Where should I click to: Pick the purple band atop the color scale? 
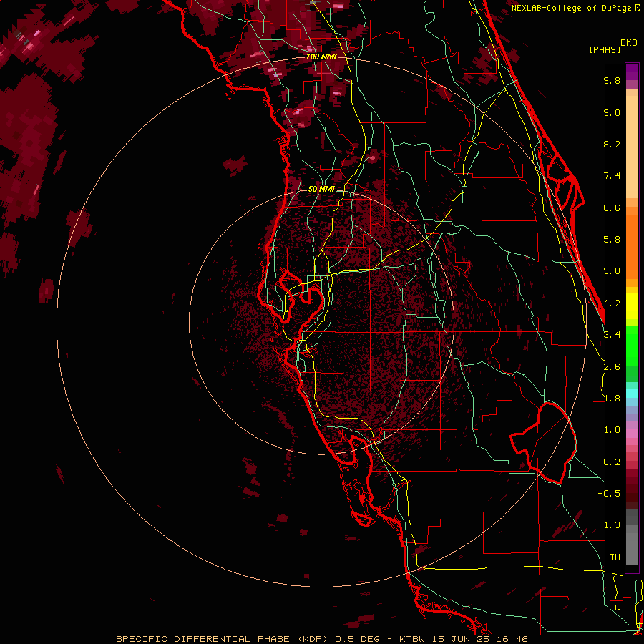pyautogui.click(x=632, y=72)
